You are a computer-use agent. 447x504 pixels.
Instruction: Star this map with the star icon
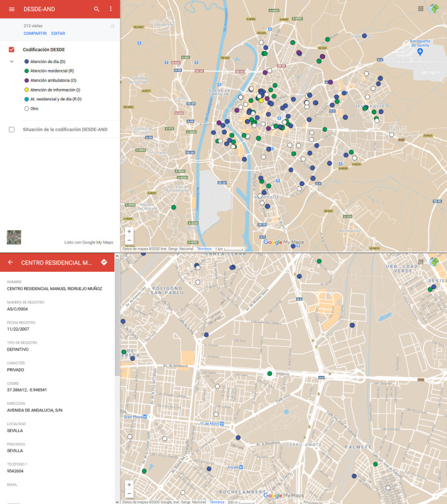112,26
